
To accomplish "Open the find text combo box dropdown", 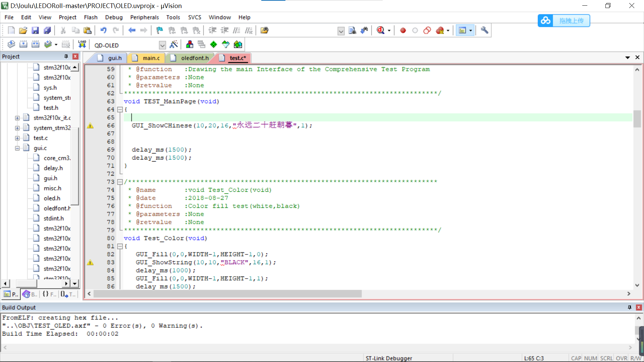I will click(341, 31).
